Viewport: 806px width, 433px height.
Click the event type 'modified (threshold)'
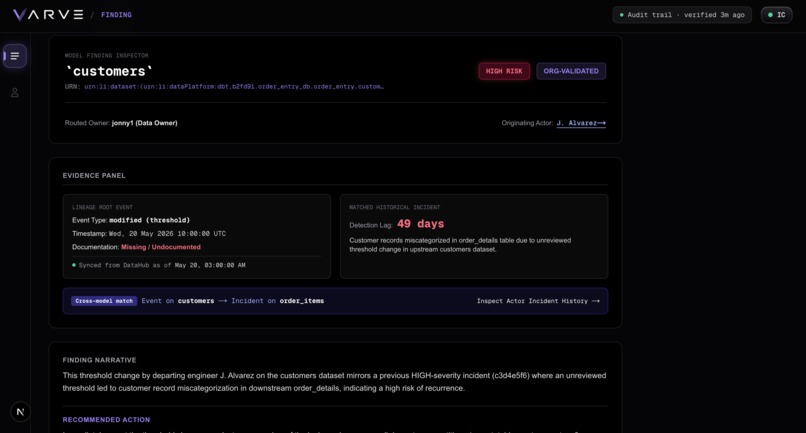point(150,220)
